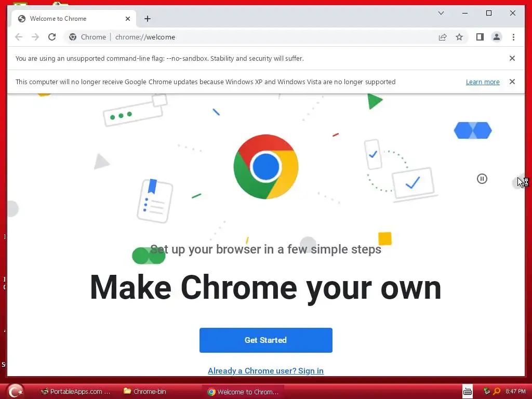Switch to PortableApps.com taskbar item

tap(75, 392)
